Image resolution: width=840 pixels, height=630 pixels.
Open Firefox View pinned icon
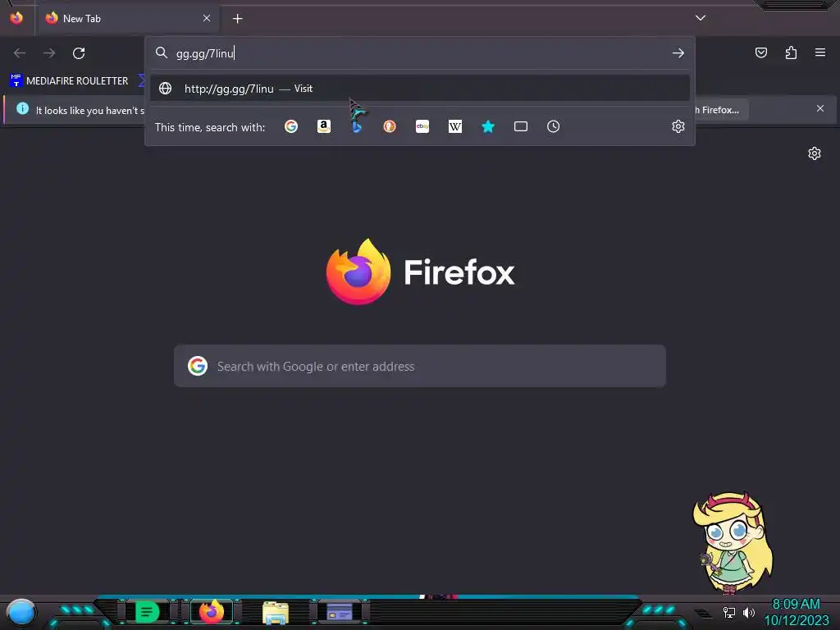coord(16,18)
